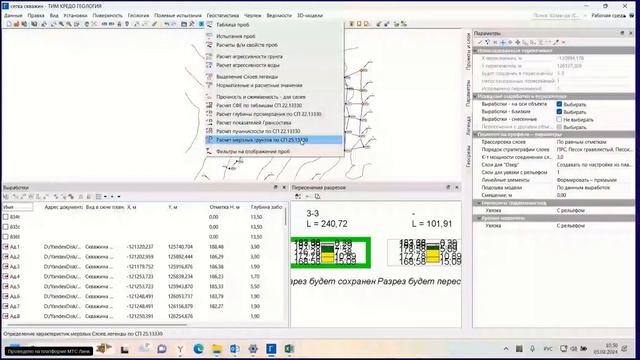Click the New document toolbar icon

pyautogui.click(x=9, y=24)
